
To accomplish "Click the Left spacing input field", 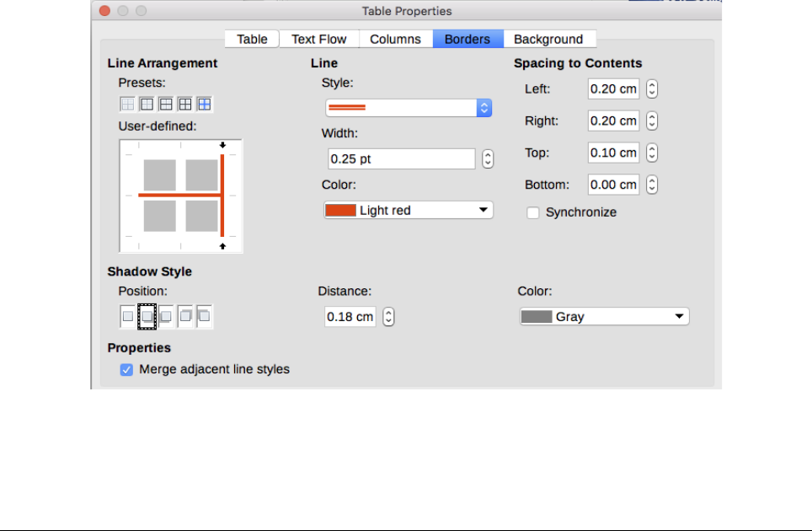I will (x=613, y=88).
